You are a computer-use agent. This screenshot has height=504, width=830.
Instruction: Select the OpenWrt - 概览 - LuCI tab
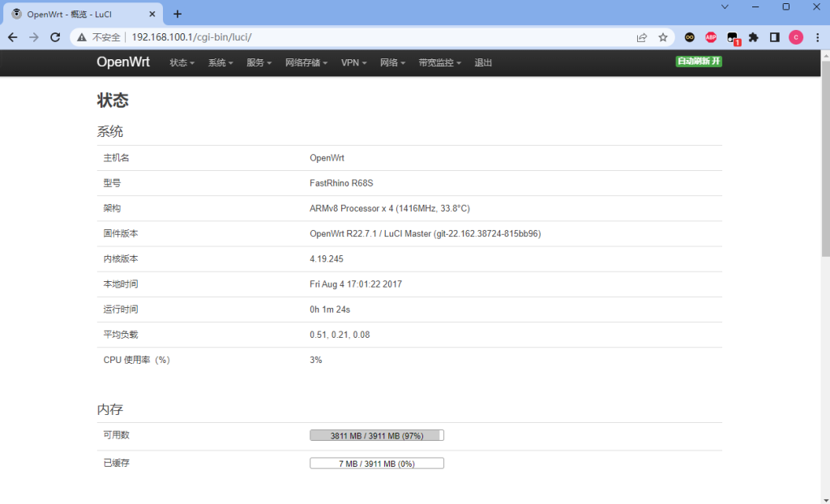[x=83, y=15]
